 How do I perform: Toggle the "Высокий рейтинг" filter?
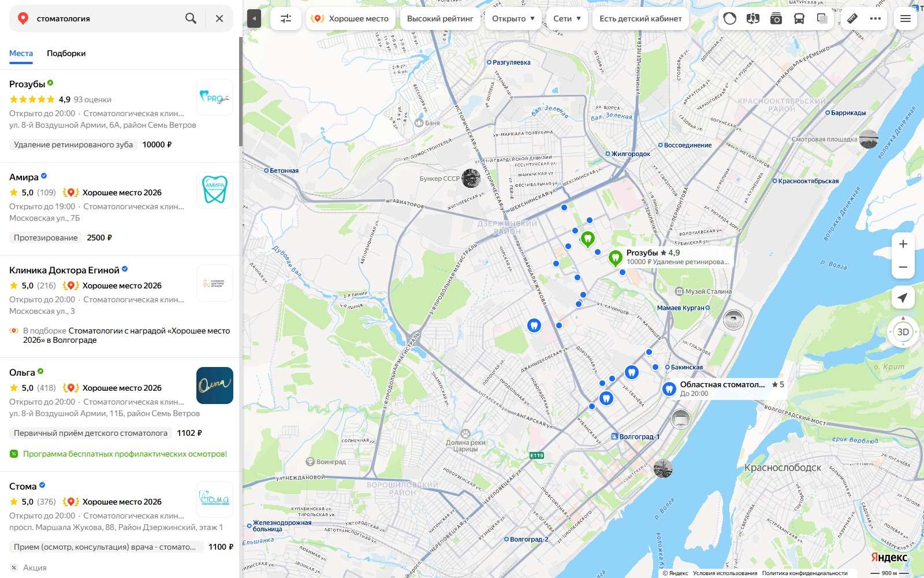[440, 18]
